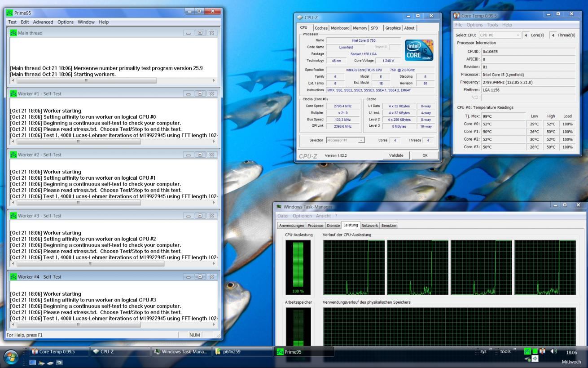Open Core Temp File menu
The height and width of the screenshot is (368, 588).
[459, 25]
